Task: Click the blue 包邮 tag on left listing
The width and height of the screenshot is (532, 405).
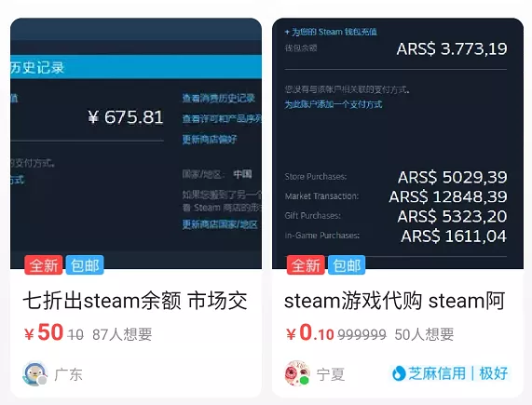Action: pyautogui.click(x=85, y=264)
